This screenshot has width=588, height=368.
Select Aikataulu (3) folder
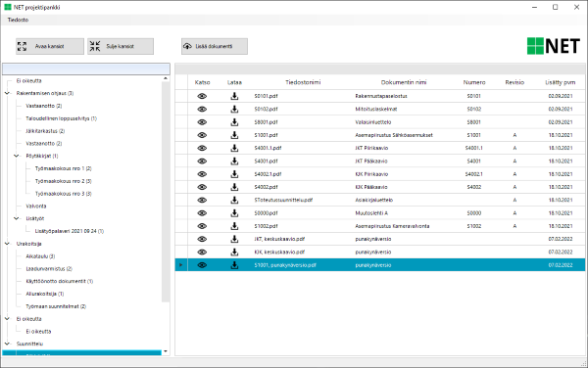click(x=40, y=256)
